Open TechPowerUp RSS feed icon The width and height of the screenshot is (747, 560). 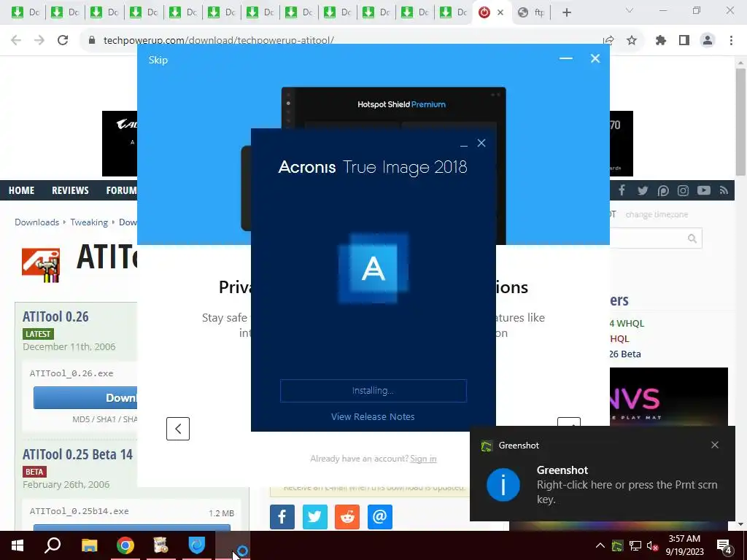pos(724,190)
